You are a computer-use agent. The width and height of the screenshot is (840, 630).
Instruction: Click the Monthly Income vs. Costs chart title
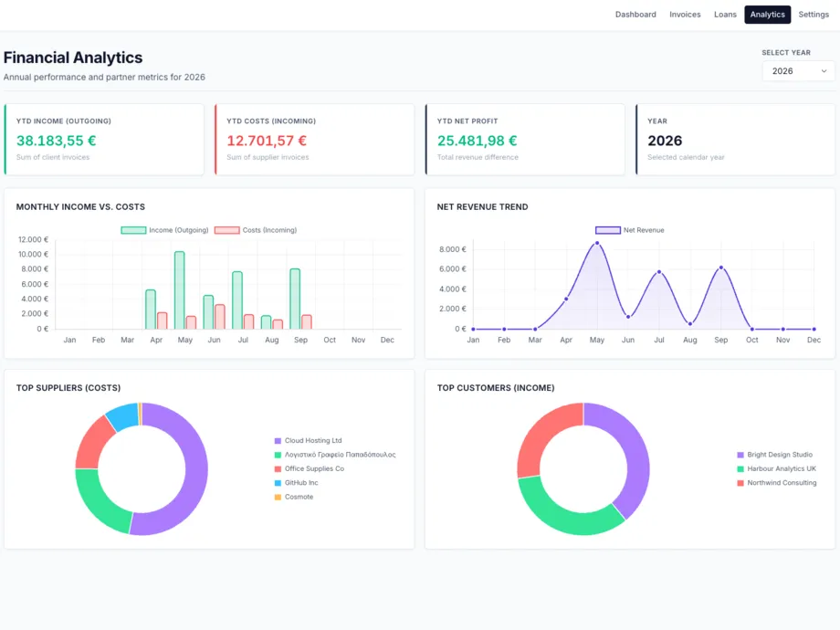pyautogui.click(x=80, y=206)
